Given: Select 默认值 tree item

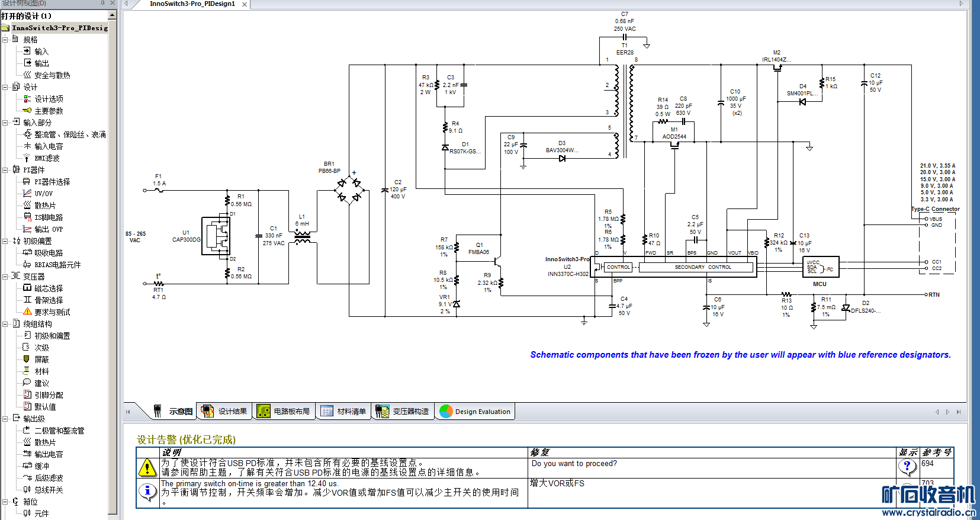Looking at the screenshot, I should point(45,407).
